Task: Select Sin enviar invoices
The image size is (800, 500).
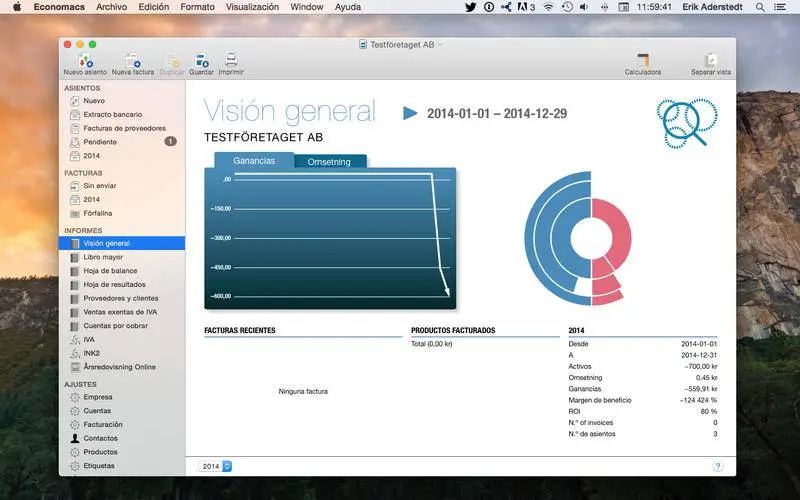Action: pos(99,186)
